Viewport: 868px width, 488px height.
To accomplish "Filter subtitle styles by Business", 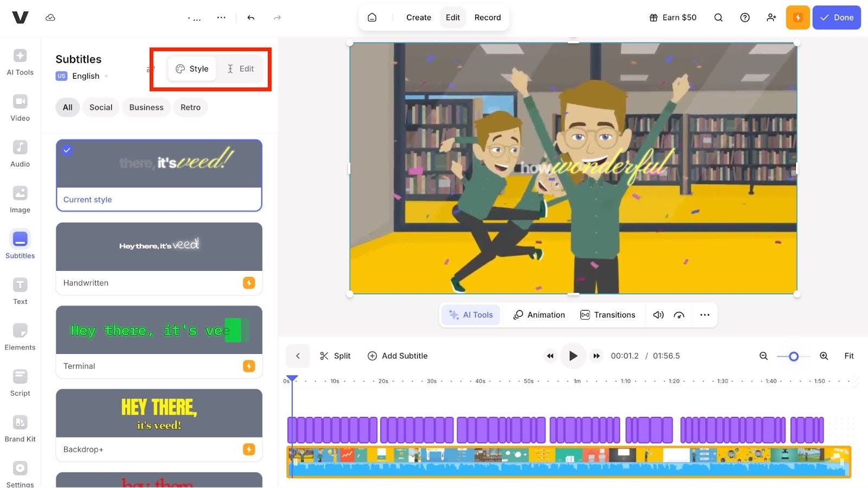I will coord(146,107).
